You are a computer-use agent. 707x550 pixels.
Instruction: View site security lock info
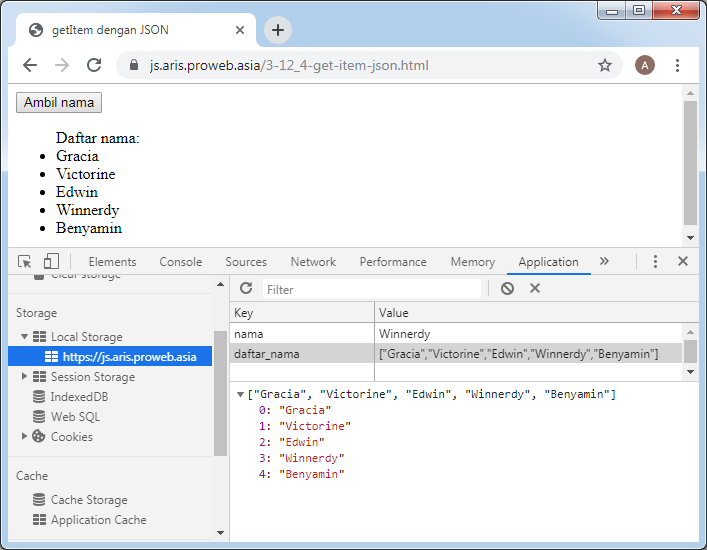click(133, 65)
